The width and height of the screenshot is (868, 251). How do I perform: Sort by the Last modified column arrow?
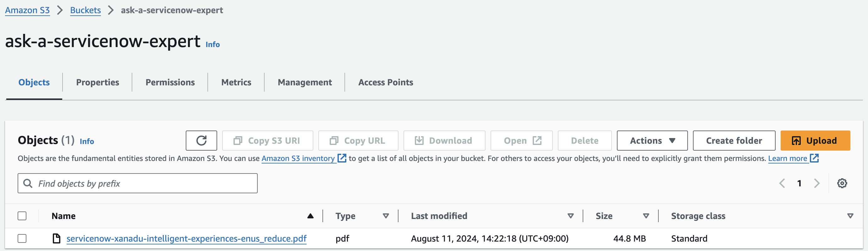click(x=570, y=216)
